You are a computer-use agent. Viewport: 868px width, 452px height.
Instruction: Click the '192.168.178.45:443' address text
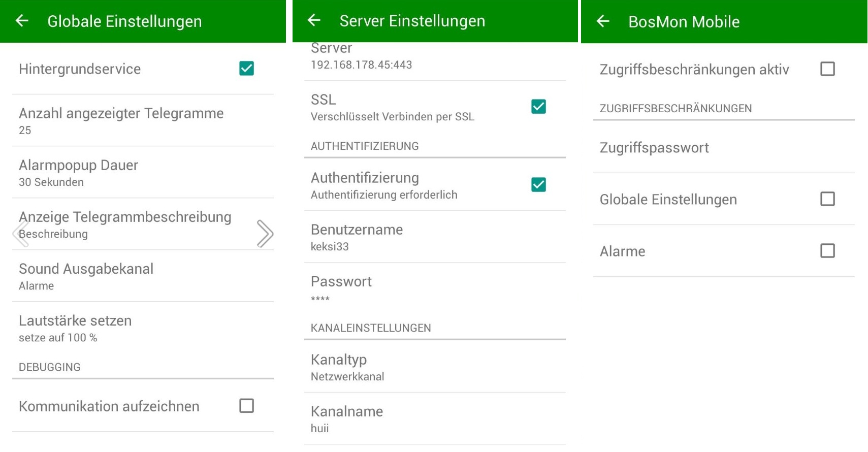[362, 64]
